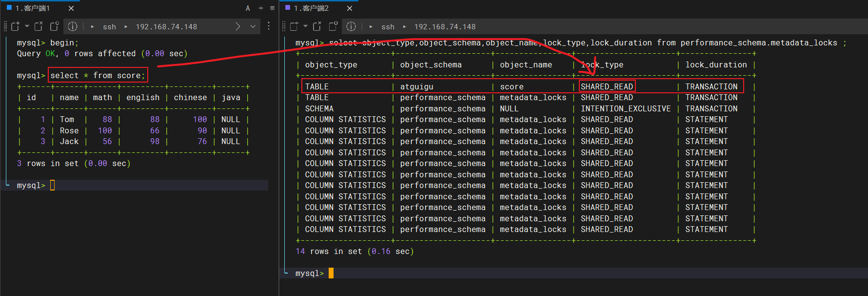Click the disconnect session icon in 客户端2 toolbar
Image resolution: width=868 pixels, height=296 pixels.
pyautogui.click(x=317, y=26)
